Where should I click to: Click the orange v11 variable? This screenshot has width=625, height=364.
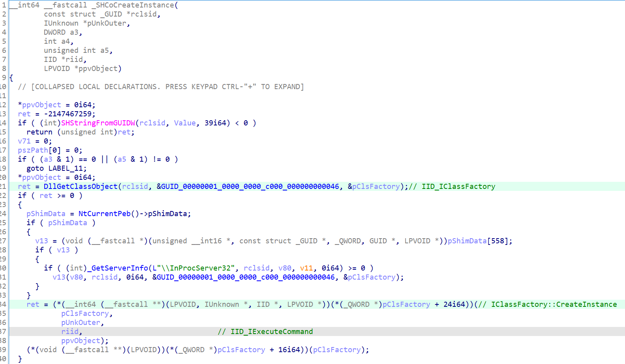306,268
